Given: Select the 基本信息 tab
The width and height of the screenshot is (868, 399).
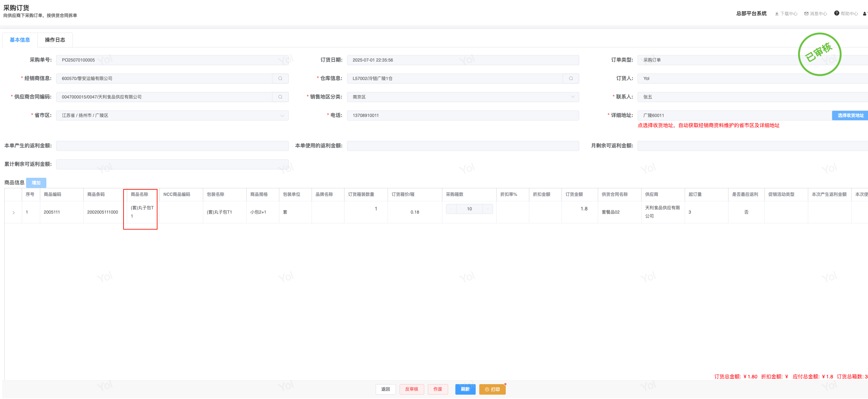Looking at the screenshot, I should click(20, 40).
